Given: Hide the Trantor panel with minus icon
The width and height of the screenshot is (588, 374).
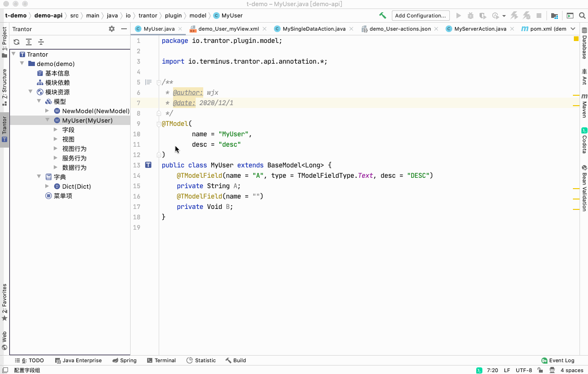Looking at the screenshot, I should click(x=124, y=29).
